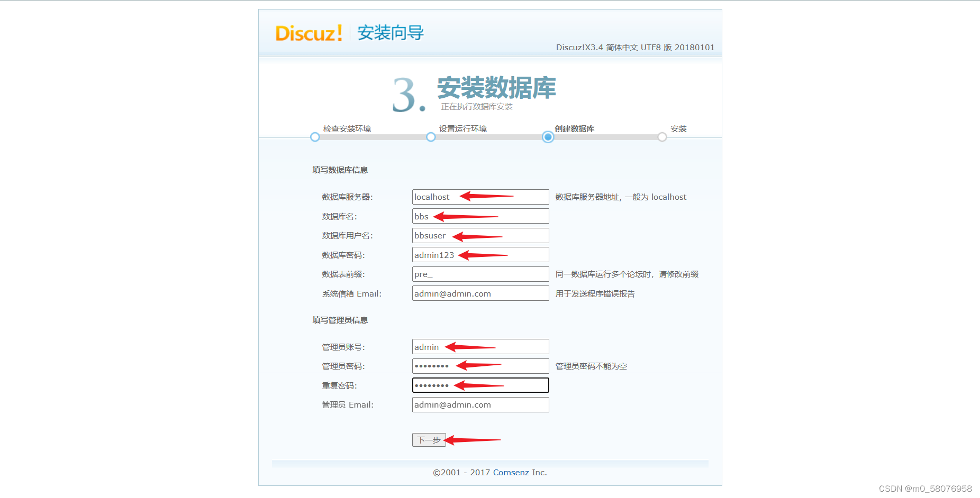Screen dimensions: 980x498
Task: Select the repeat password field
Action: [x=480, y=385]
